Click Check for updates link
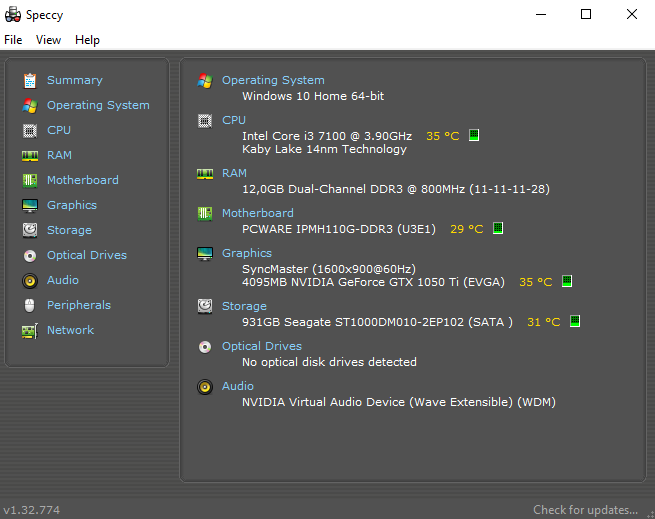Image resolution: width=655 pixels, height=519 pixels. (585, 510)
